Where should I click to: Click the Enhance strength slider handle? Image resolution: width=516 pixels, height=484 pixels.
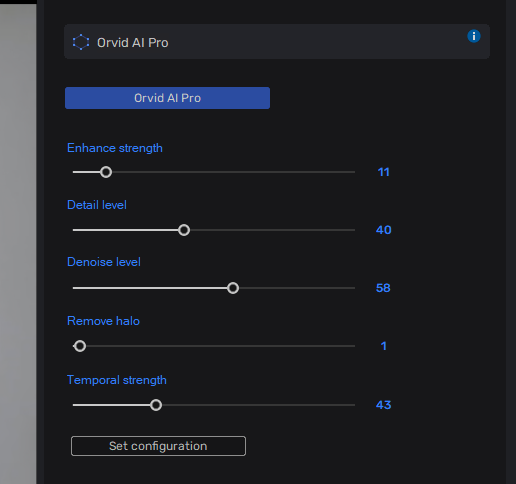point(106,172)
